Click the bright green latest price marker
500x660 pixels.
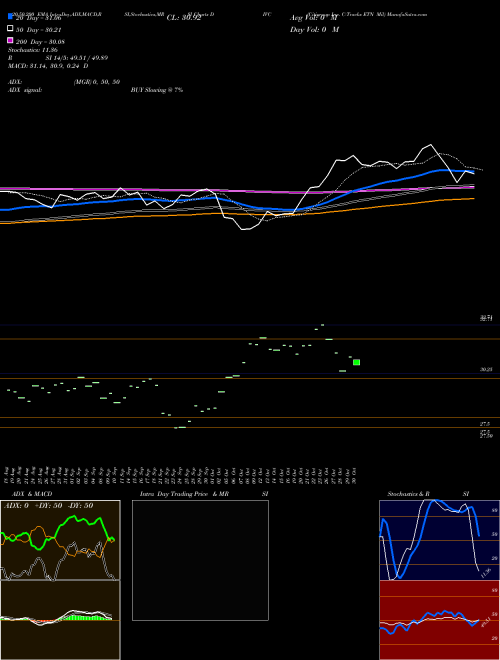tap(356, 362)
